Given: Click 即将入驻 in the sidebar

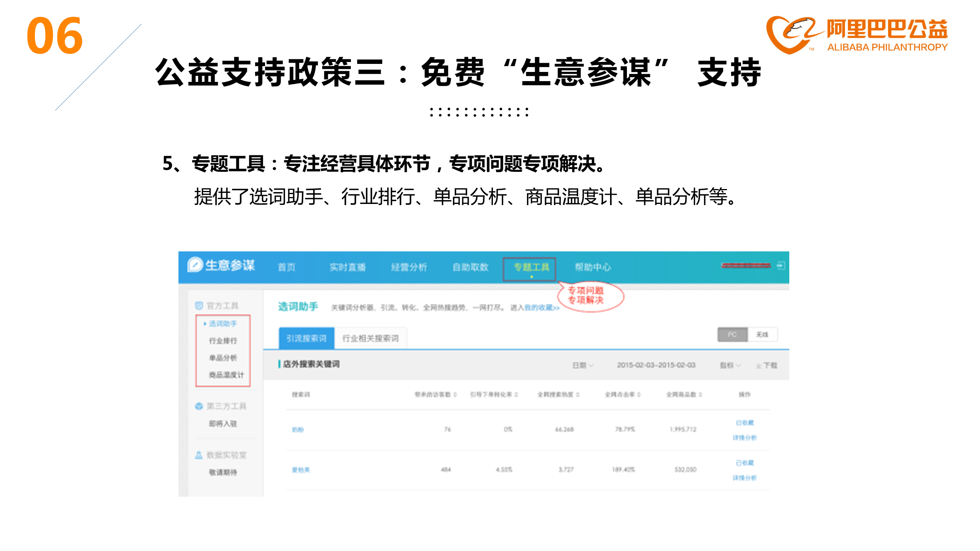Looking at the screenshot, I should (x=223, y=424).
